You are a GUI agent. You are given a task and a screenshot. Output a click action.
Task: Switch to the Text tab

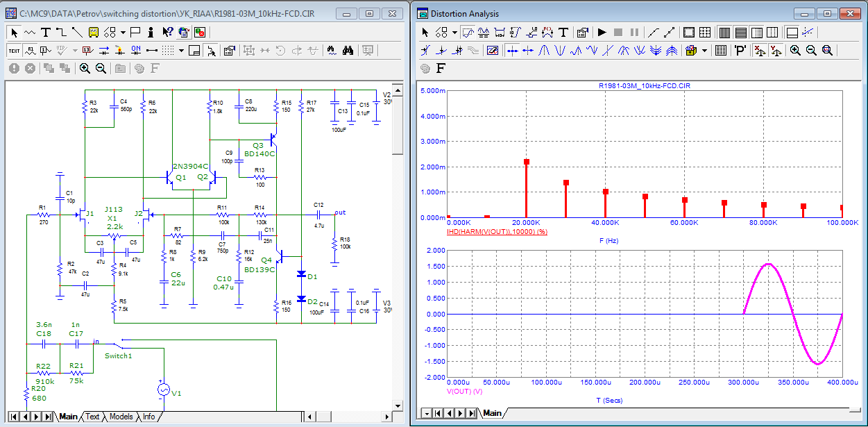(92, 417)
